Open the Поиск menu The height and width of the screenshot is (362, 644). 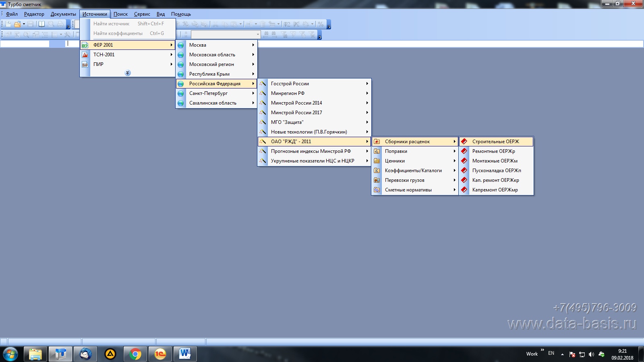click(x=120, y=14)
